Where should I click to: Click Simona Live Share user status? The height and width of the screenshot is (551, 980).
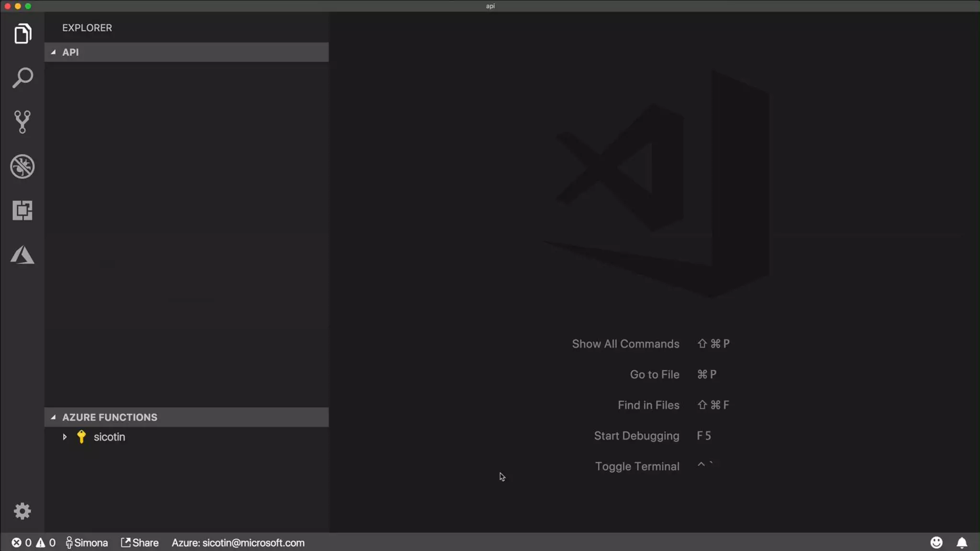click(87, 542)
